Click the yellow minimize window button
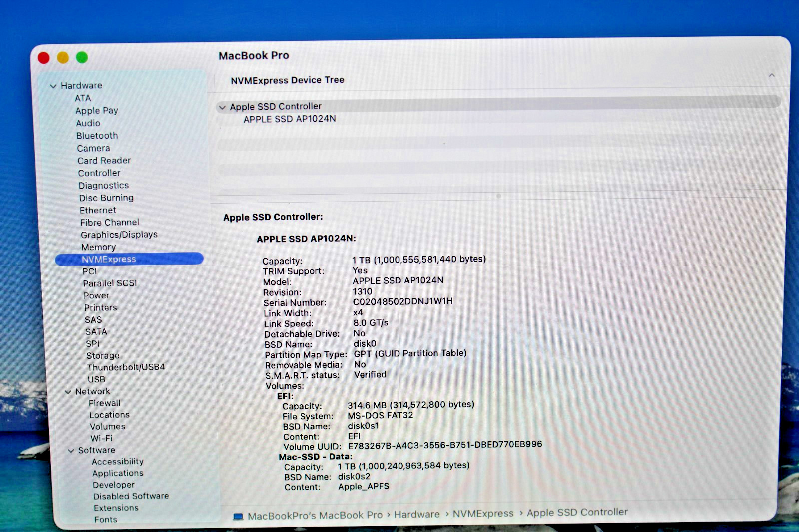Image resolution: width=799 pixels, height=532 pixels. (63, 58)
